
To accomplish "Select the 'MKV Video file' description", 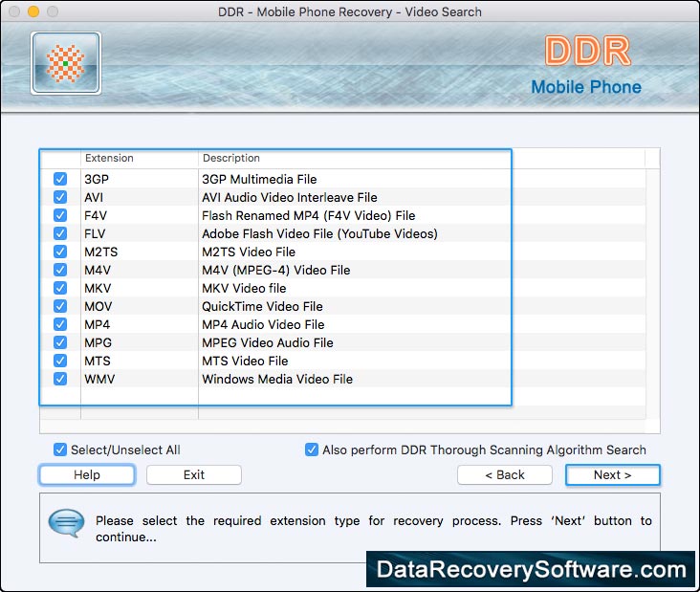I will pyautogui.click(x=244, y=288).
